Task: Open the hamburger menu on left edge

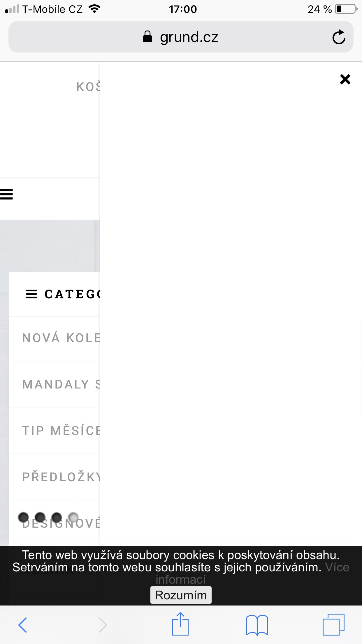Action: click(6, 194)
